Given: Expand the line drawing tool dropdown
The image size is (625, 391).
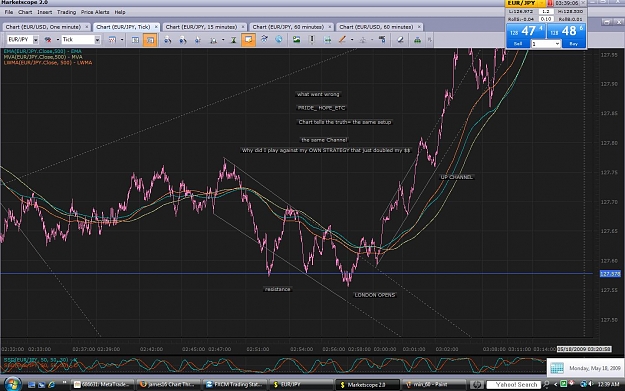Looking at the screenshot, I should click(x=352, y=39).
